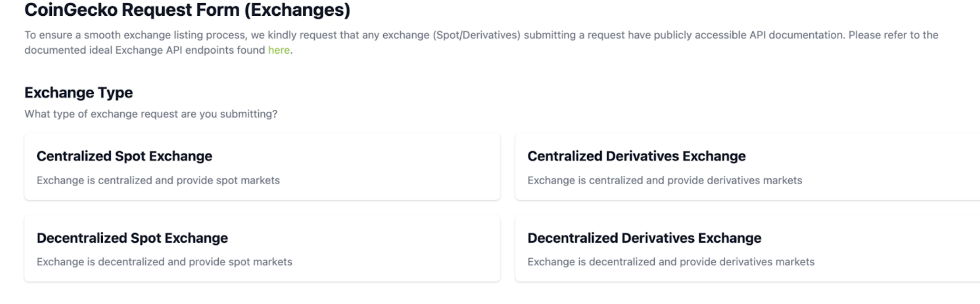This screenshot has height=304, width=980.
Task: Click the intro sentence about smooth exchange listing
Action: (x=481, y=42)
